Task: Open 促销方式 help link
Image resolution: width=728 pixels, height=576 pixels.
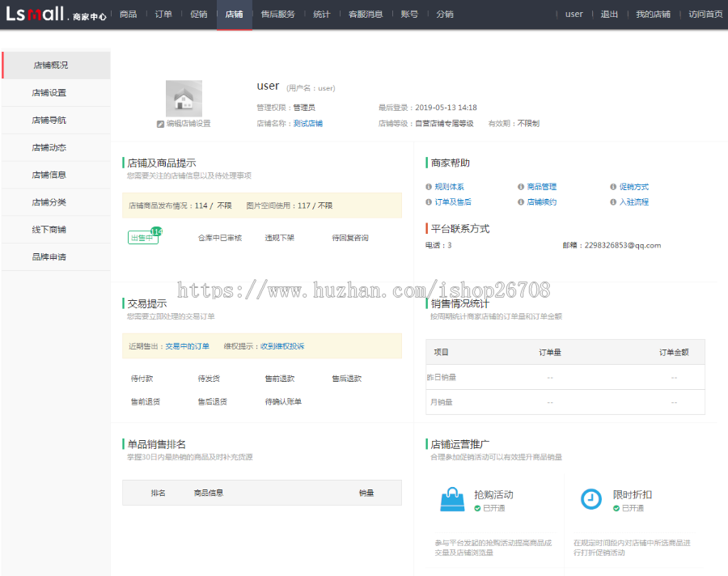Action: pyautogui.click(x=634, y=187)
